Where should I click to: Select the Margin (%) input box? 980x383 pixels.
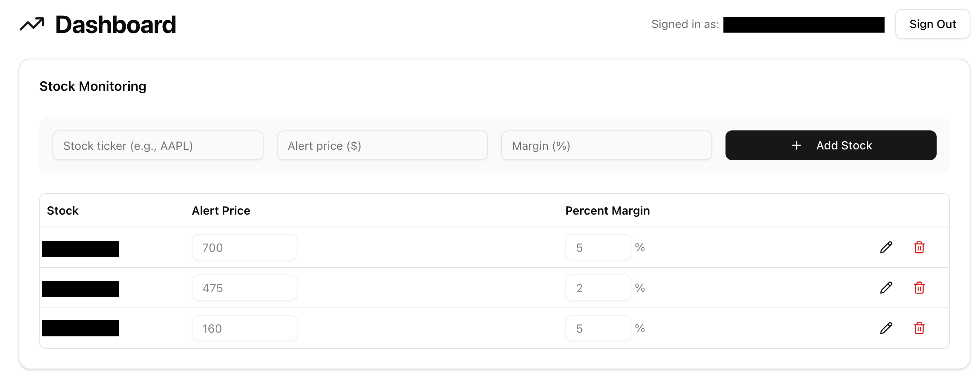[607, 145]
